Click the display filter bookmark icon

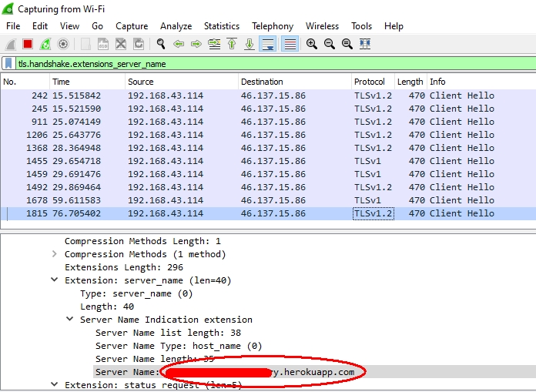[x=9, y=64]
